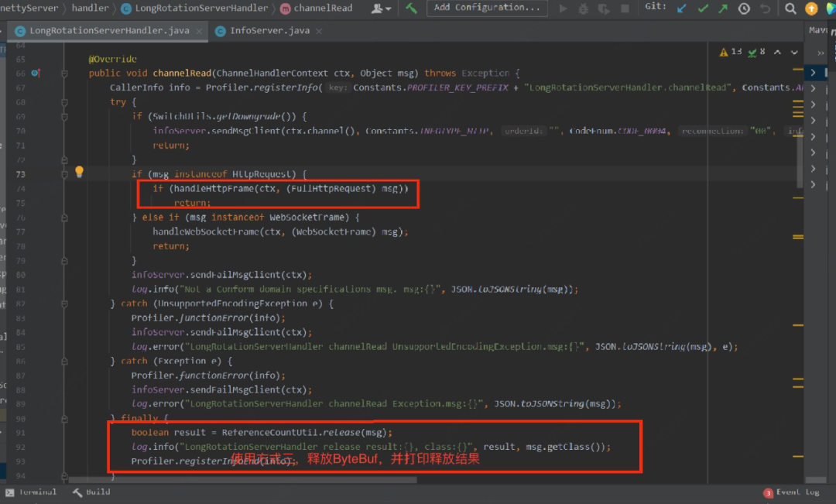Click the search everywhere magnifier icon

coord(790,9)
